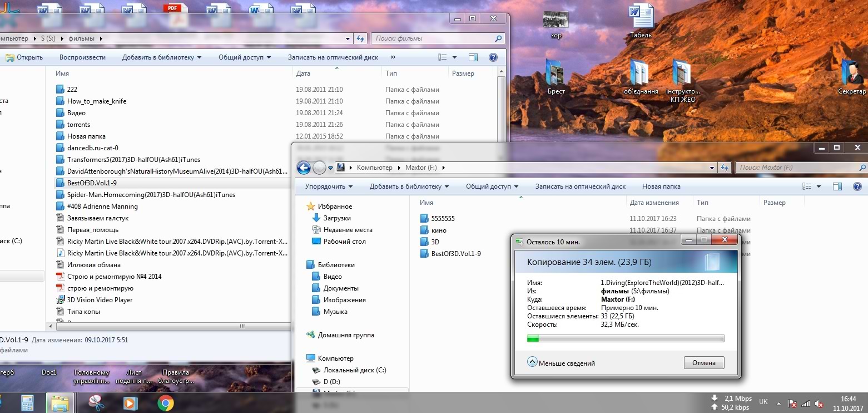Screen dimensions: 868x413
Task: Select Загрузки in the Избранное sidebar
Action: (337, 218)
